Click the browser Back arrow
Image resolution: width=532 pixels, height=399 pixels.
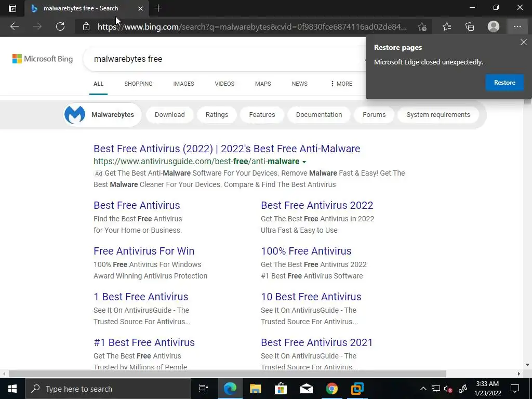[x=14, y=26]
